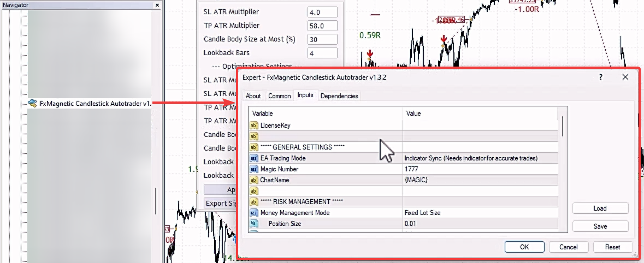Viewport: 644px width, 263px height.
Task: Click the string icon next to ChartName
Action: [x=254, y=180]
